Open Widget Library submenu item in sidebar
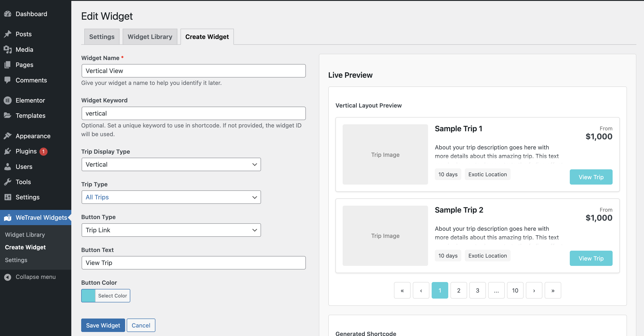The width and height of the screenshot is (644, 336). click(25, 235)
